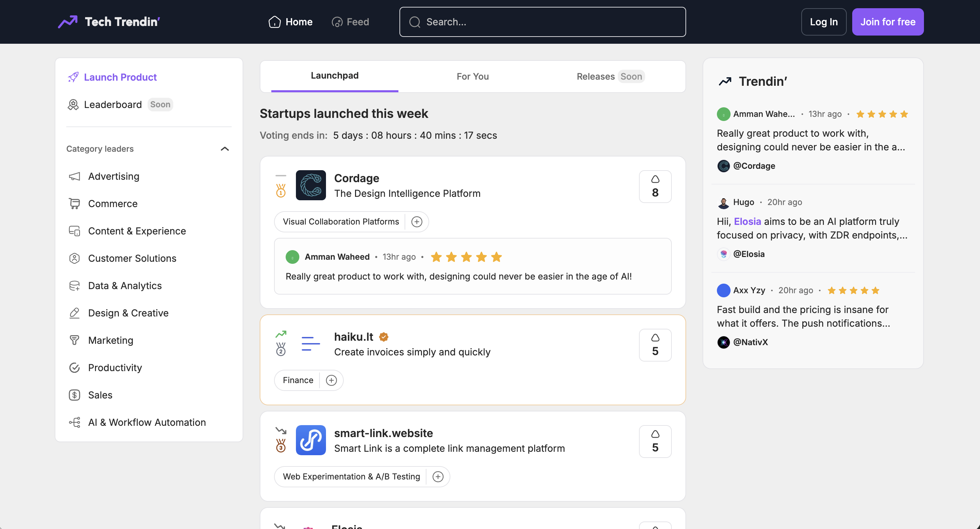Open the Cordage product title
Screen dimensions: 980x529
click(x=356, y=178)
